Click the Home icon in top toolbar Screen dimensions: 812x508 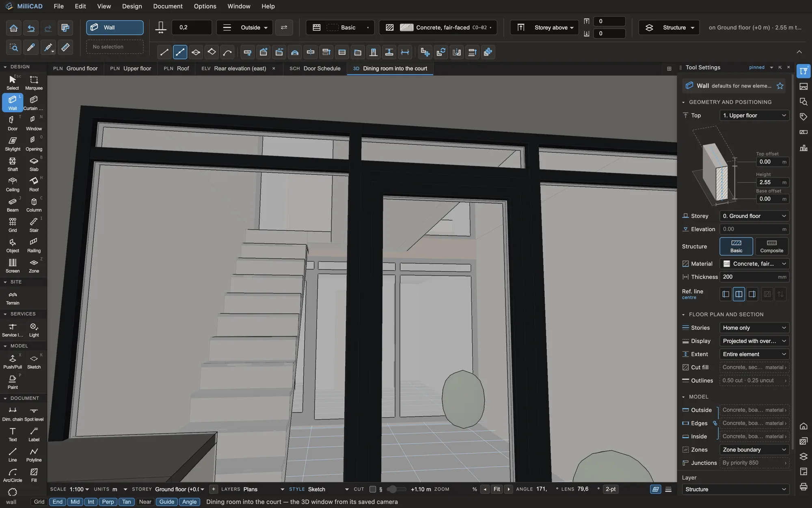coord(13,28)
